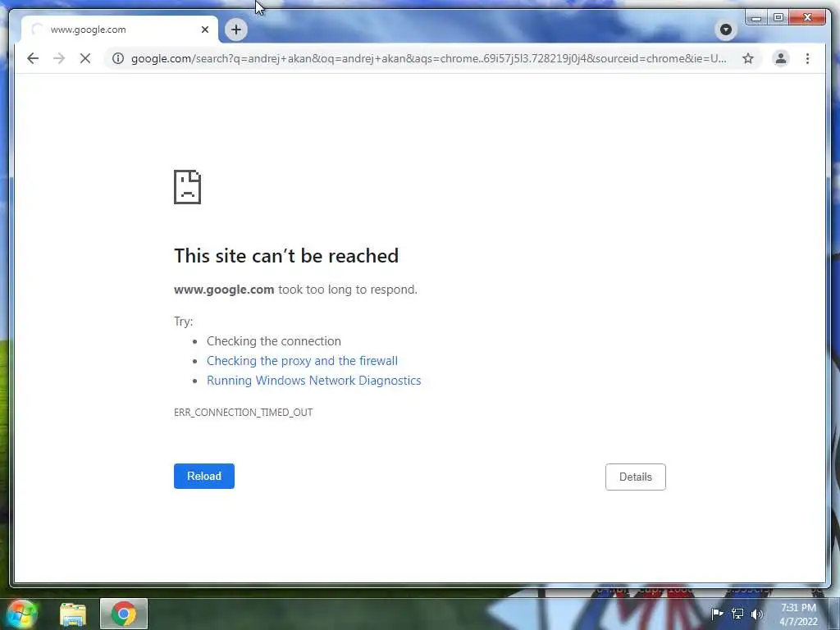Screen dimensions: 840x630
Task: Select the www.google.com tab
Action: coord(120,30)
